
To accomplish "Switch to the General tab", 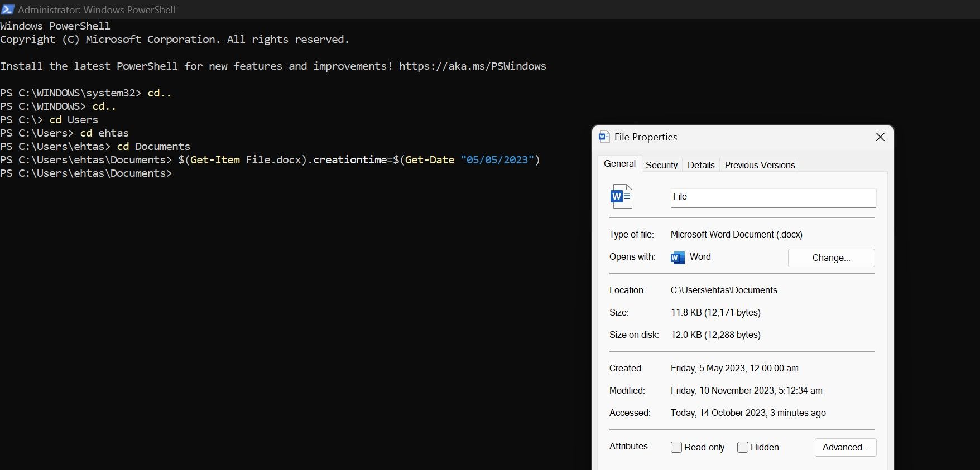I will tap(619, 164).
